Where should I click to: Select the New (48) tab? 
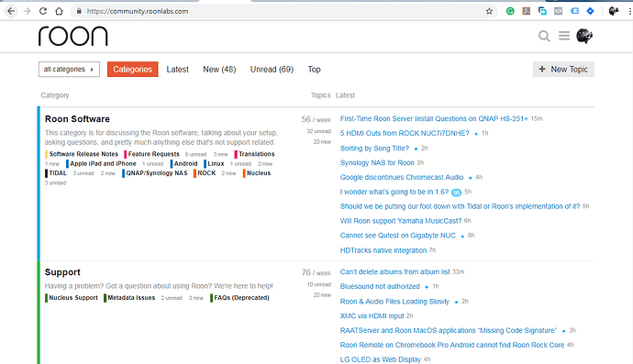point(219,70)
